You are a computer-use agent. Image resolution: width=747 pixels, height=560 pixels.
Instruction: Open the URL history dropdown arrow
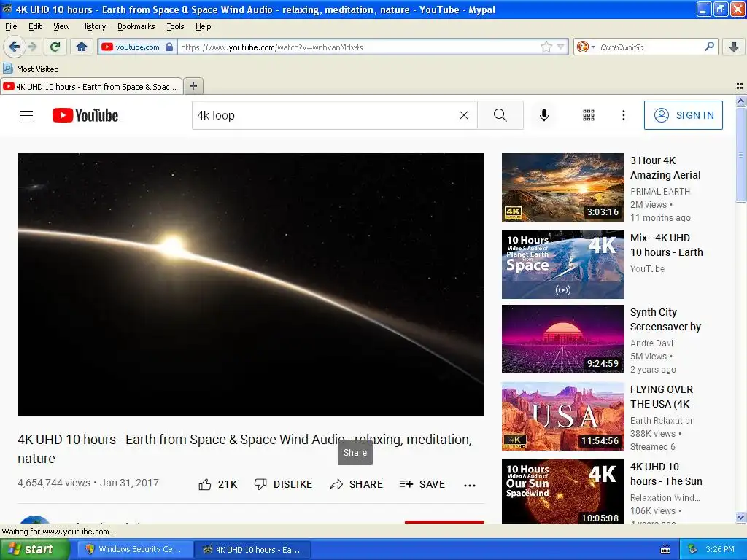pos(561,47)
